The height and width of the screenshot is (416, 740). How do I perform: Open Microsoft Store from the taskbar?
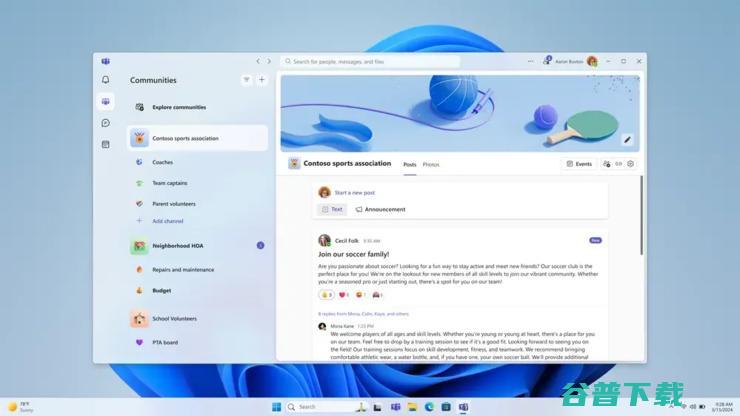click(x=446, y=407)
